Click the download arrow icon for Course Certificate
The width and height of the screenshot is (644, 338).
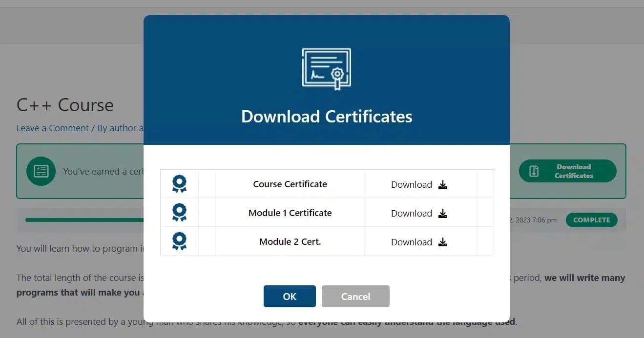(x=443, y=184)
